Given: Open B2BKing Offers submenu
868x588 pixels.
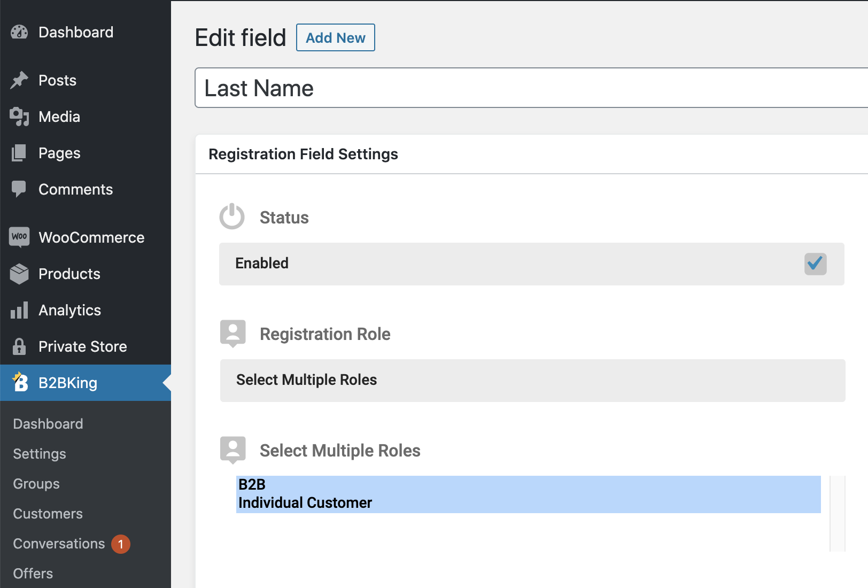Looking at the screenshot, I should 33,574.
